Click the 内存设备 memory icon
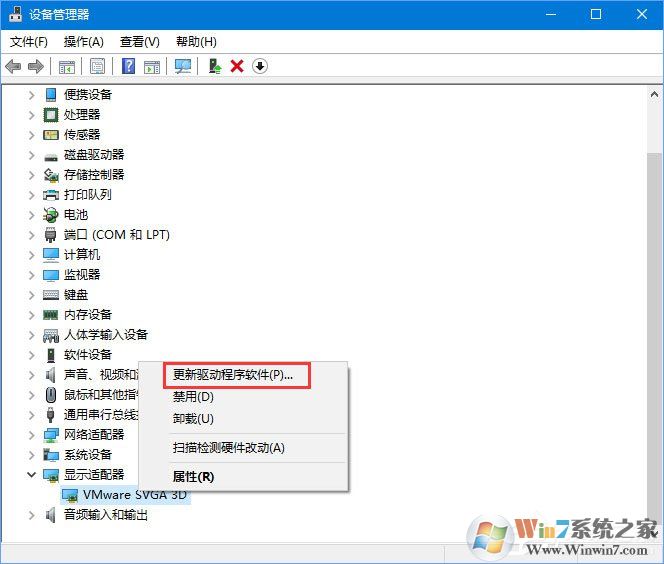 (x=51, y=315)
